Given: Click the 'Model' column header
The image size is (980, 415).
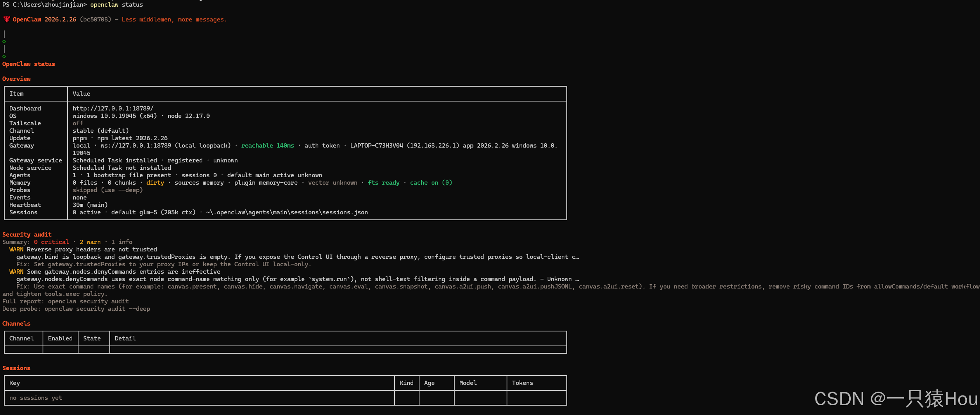Looking at the screenshot, I should tap(468, 383).
